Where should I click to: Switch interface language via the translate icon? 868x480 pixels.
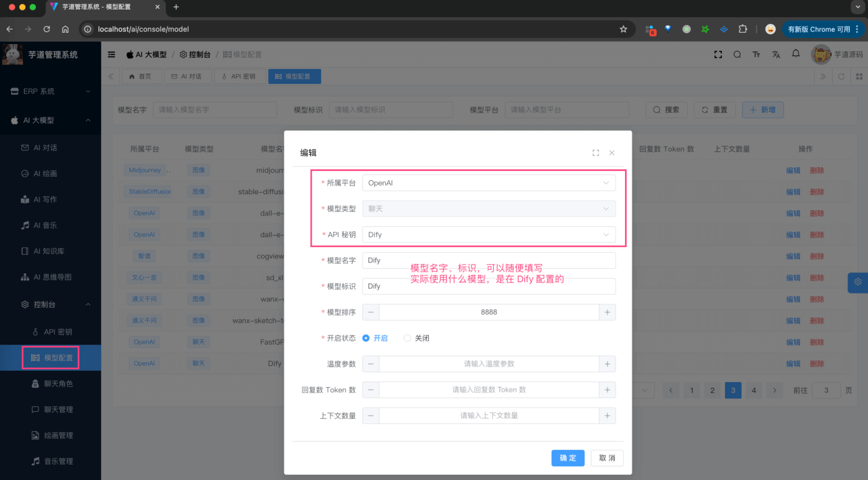pyautogui.click(x=775, y=54)
